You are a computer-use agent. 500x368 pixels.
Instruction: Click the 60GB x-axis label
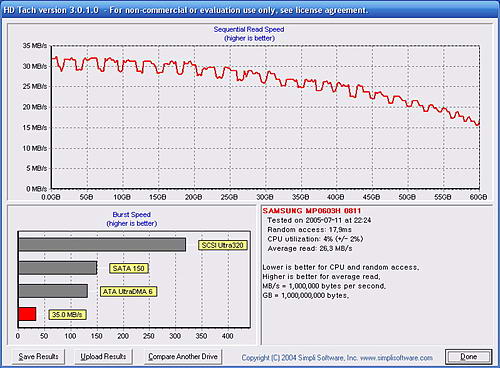[478, 197]
